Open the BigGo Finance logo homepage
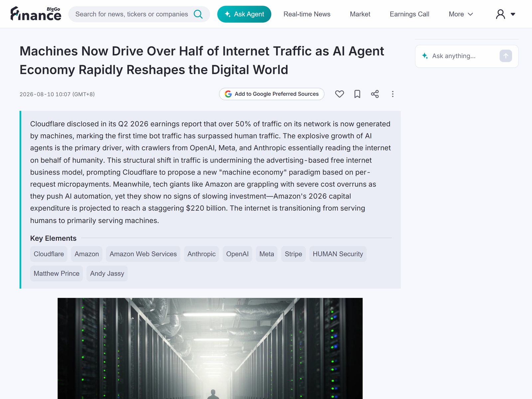This screenshot has width=532, height=399. pyautogui.click(x=36, y=14)
